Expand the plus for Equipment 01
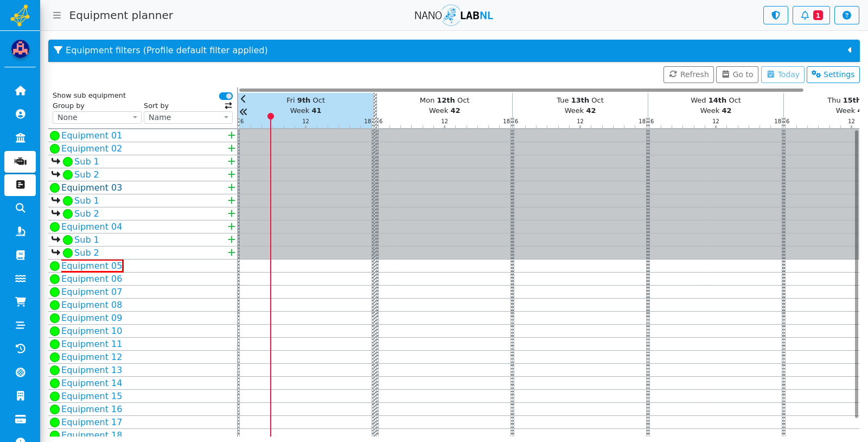Viewport: 868px width, 442px height. [231, 135]
